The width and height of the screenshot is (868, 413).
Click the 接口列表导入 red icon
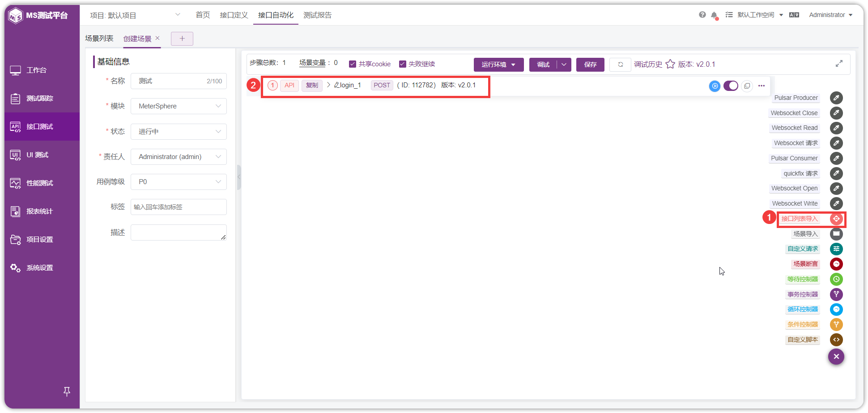(836, 219)
